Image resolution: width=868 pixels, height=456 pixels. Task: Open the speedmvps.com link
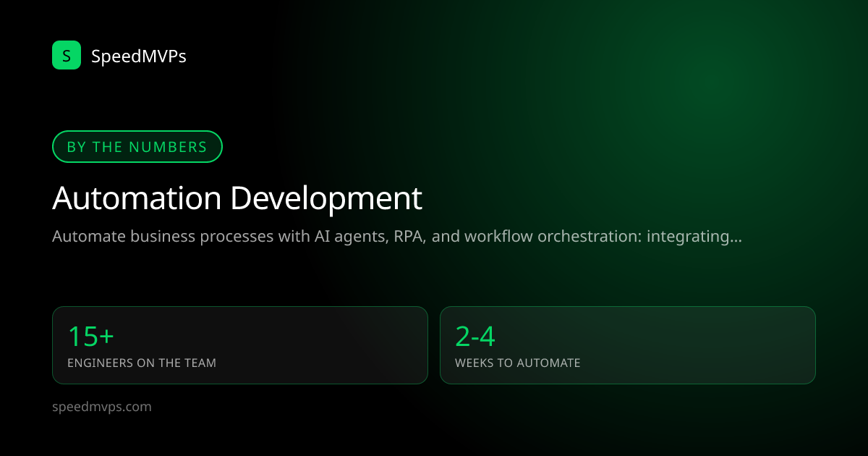pyautogui.click(x=102, y=407)
